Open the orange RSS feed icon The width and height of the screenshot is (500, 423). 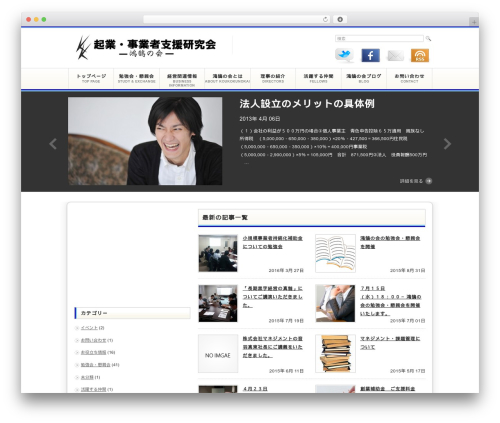pyautogui.click(x=420, y=55)
